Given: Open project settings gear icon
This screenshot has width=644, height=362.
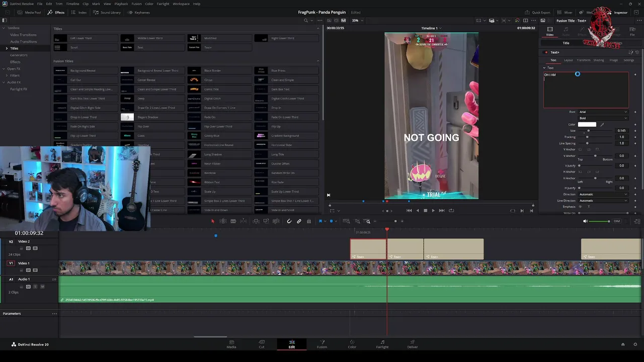Looking at the screenshot, I should pos(636,344).
